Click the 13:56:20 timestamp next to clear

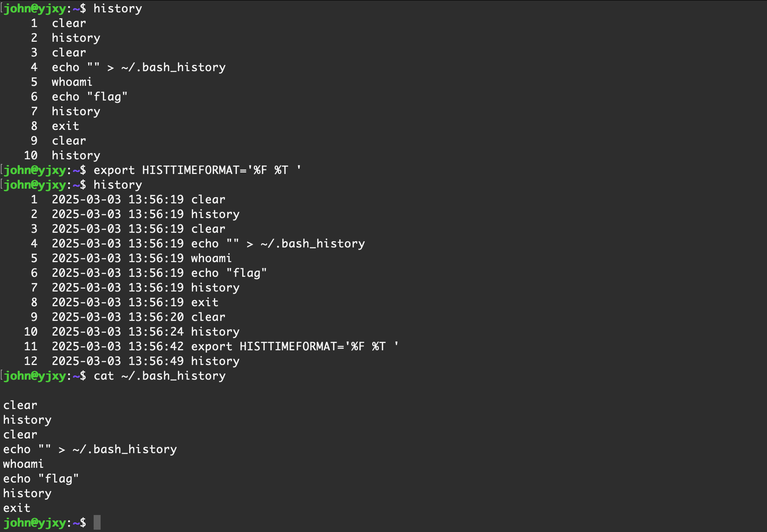[x=156, y=317]
